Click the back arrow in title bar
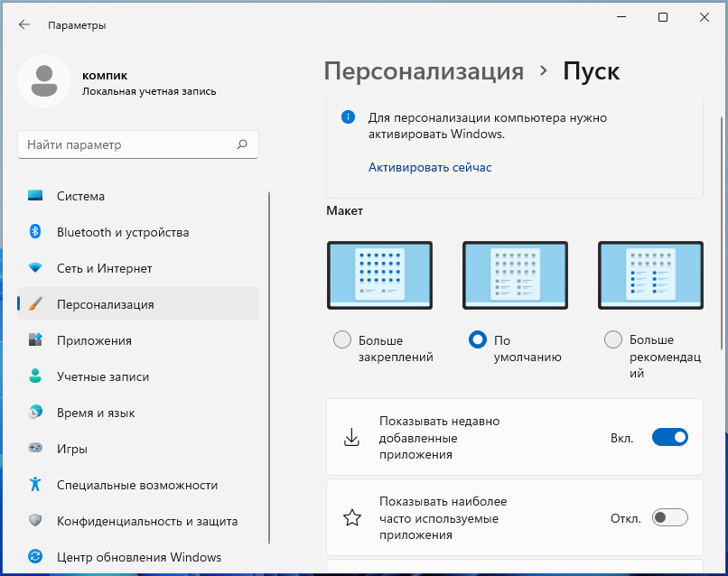The width and height of the screenshot is (728, 576). point(24,25)
